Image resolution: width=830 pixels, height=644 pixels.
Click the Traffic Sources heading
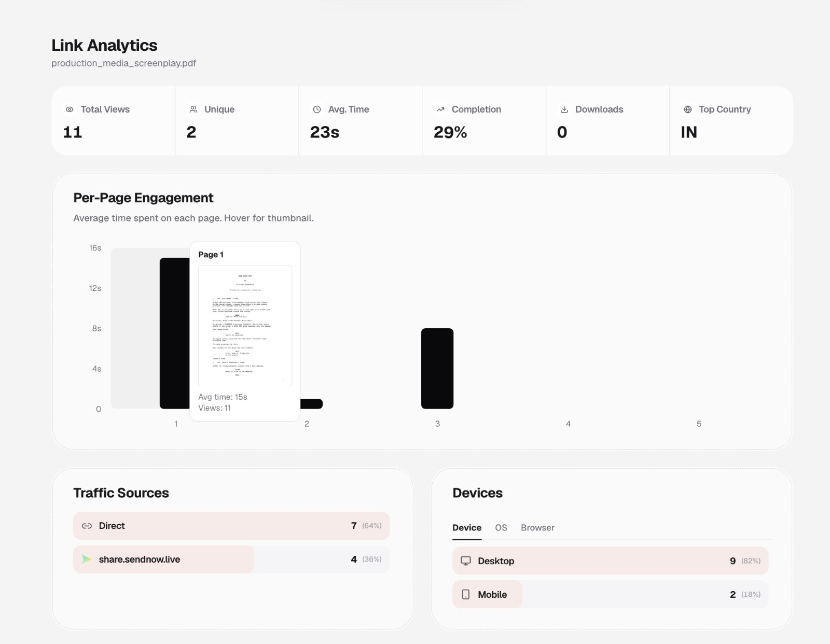(121, 493)
